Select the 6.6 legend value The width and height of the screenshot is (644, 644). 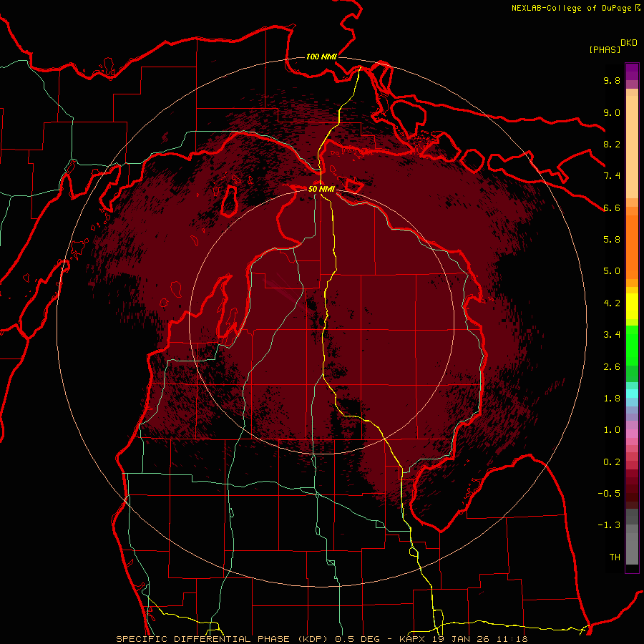612,208
